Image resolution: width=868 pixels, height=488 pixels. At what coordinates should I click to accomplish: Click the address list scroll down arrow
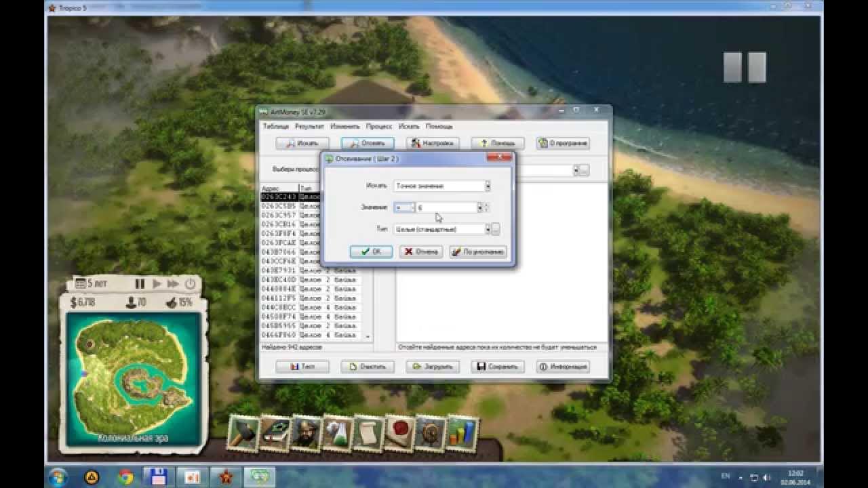tap(368, 336)
